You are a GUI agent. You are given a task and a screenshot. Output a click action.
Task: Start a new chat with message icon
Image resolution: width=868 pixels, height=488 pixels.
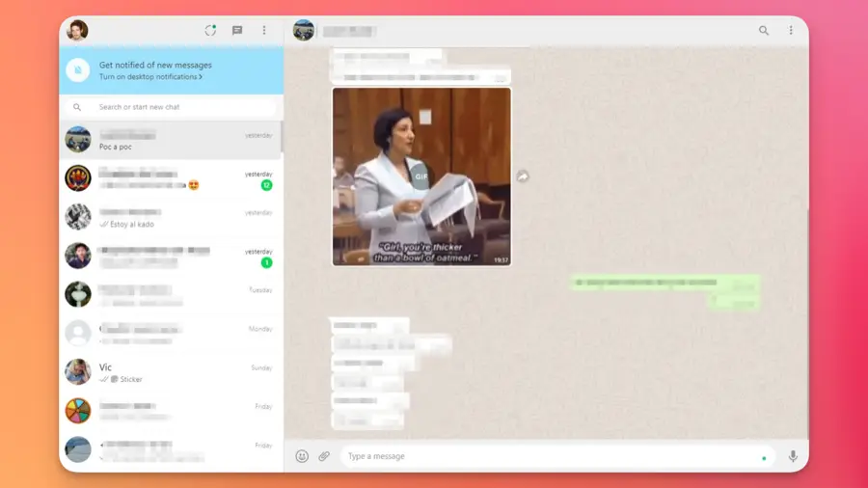(x=237, y=31)
